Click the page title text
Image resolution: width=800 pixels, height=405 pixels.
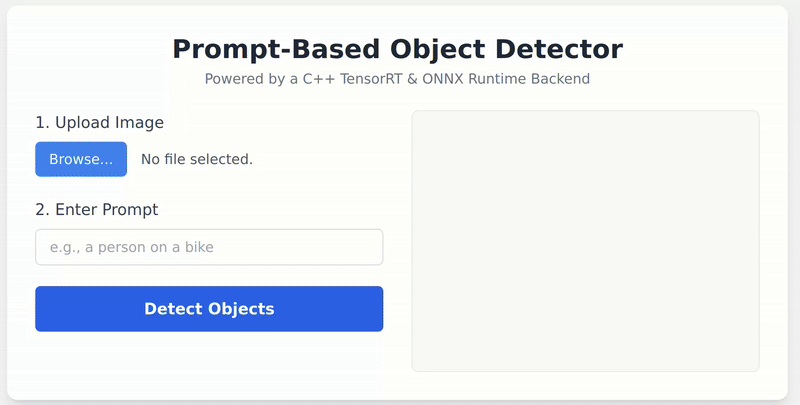397,49
